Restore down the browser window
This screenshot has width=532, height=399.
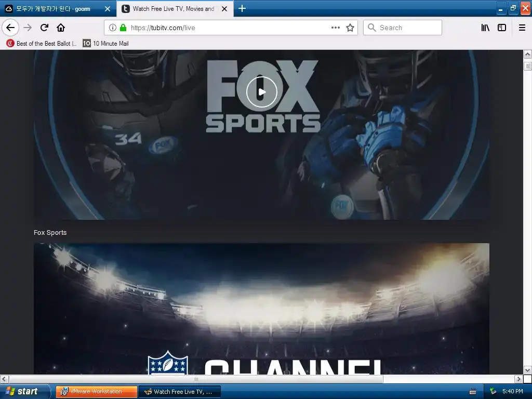pos(513,8)
